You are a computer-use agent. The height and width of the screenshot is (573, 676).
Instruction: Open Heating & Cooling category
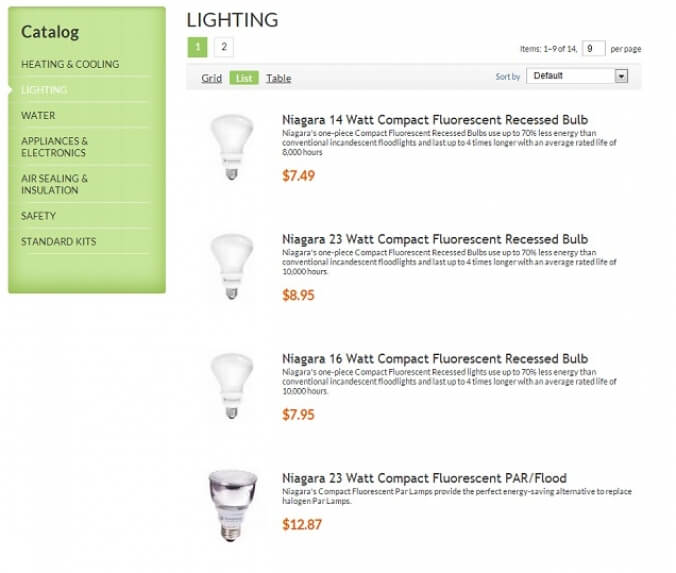[70, 64]
